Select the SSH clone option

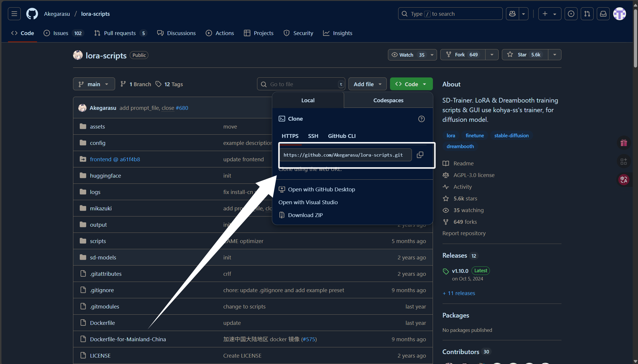tap(313, 136)
